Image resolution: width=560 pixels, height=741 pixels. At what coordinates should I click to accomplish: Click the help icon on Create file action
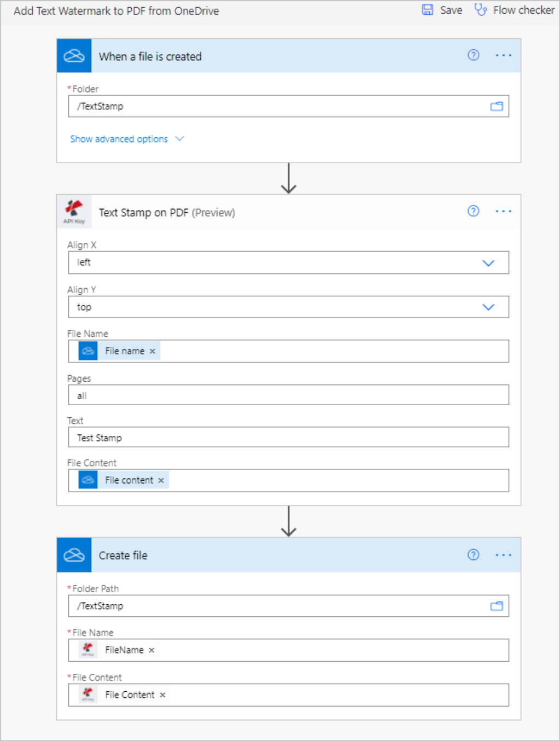[473, 555]
